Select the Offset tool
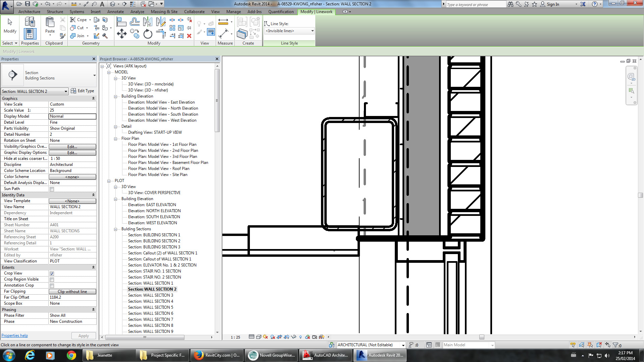 point(135,22)
